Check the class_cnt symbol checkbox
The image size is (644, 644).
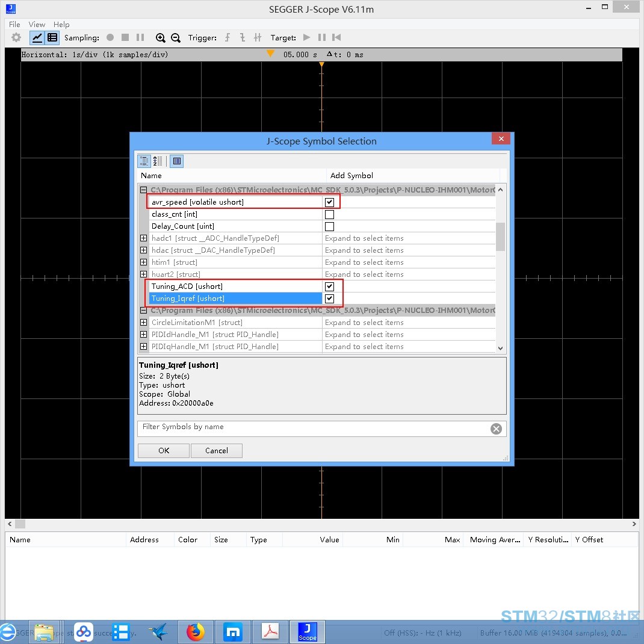point(329,214)
